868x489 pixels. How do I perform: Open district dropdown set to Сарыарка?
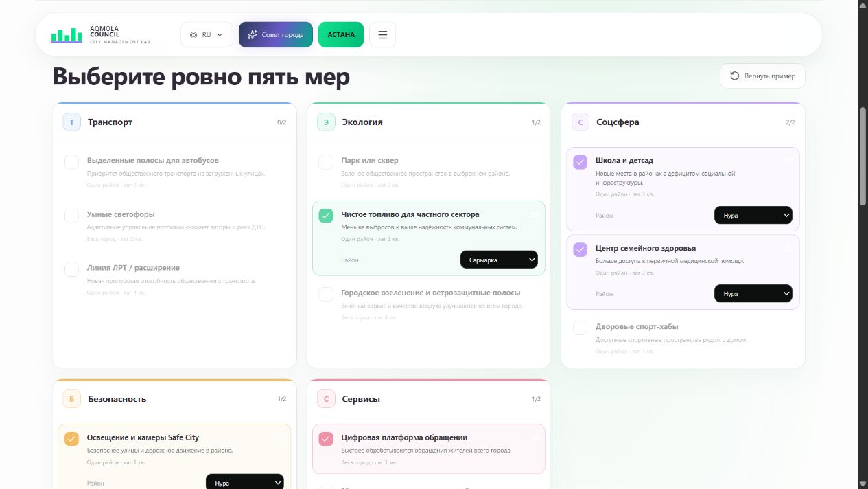coord(499,260)
